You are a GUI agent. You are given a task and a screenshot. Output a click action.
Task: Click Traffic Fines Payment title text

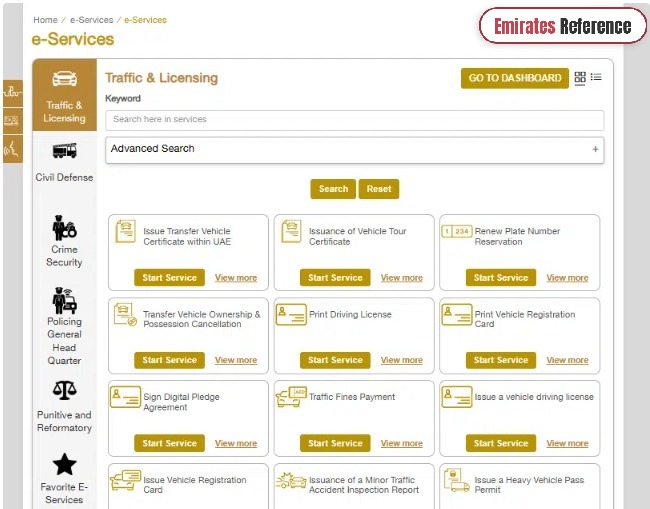[352, 397]
